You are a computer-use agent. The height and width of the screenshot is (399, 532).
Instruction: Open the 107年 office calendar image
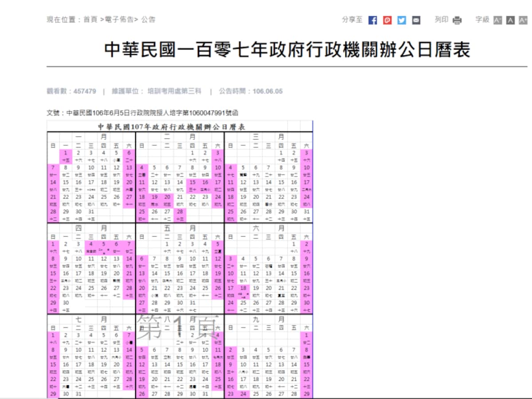(x=180, y=259)
